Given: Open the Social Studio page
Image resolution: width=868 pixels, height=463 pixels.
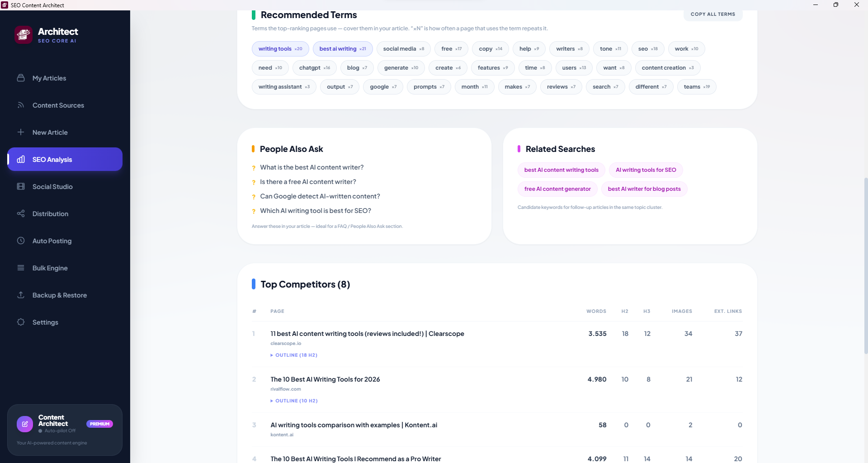Looking at the screenshot, I should click(65, 187).
